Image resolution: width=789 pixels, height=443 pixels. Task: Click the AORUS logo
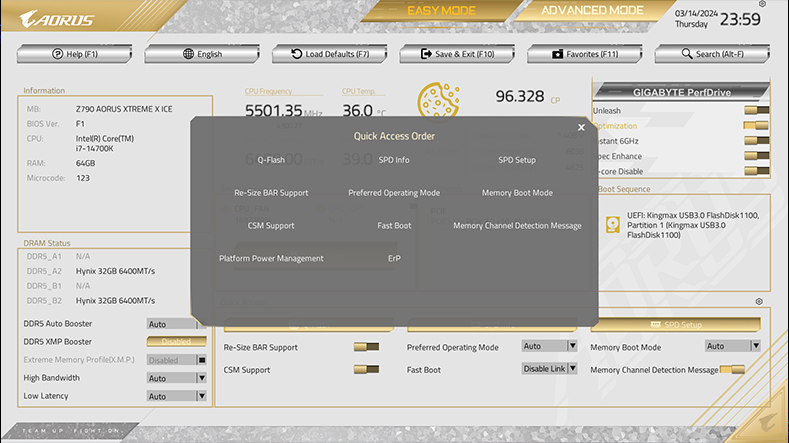click(x=57, y=19)
